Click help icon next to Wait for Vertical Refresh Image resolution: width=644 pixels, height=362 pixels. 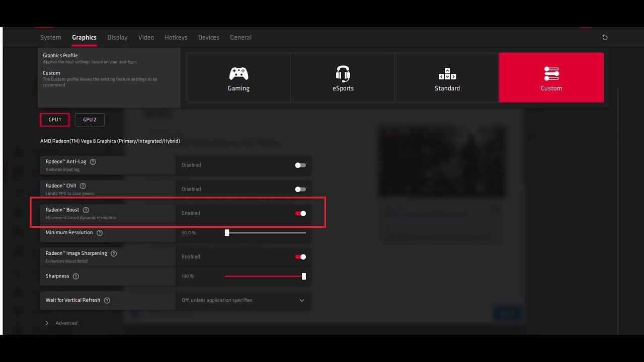(107, 300)
